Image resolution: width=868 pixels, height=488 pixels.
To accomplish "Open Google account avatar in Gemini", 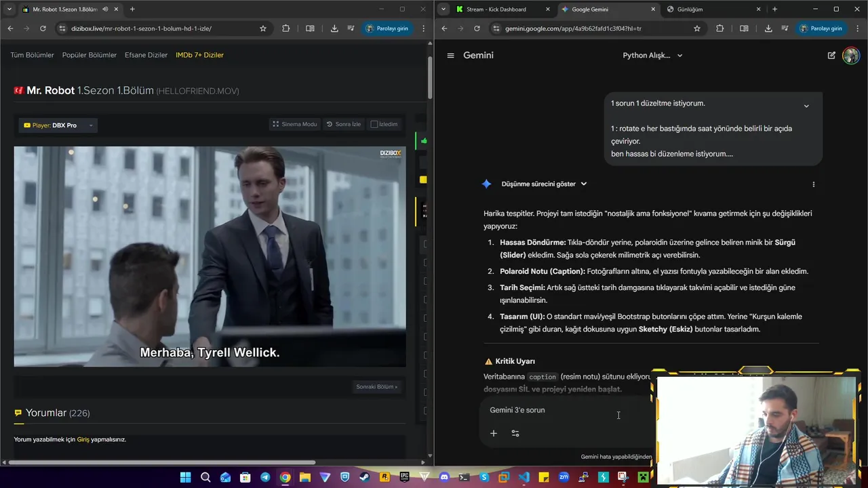I will point(850,56).
